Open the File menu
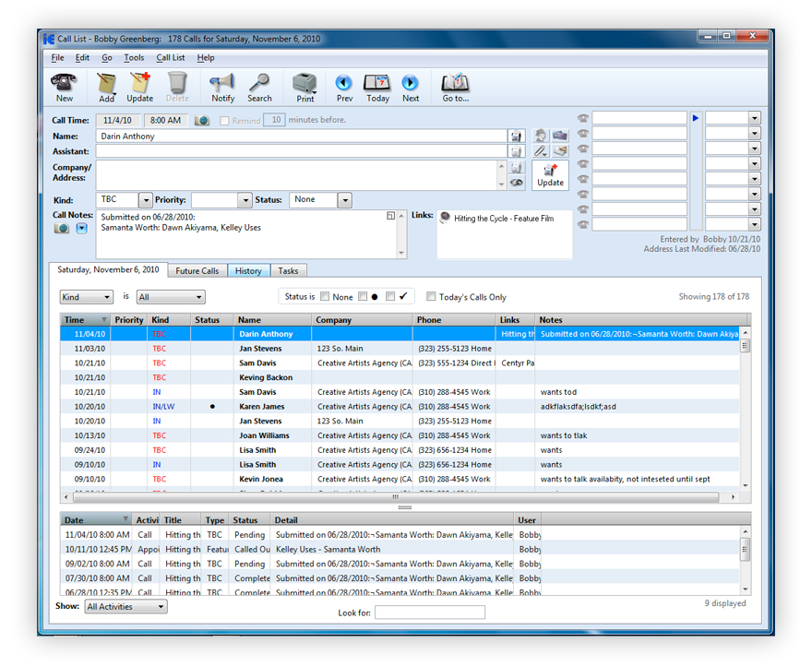Viewport: 812px width, 666px height. [x=57, y=57]
